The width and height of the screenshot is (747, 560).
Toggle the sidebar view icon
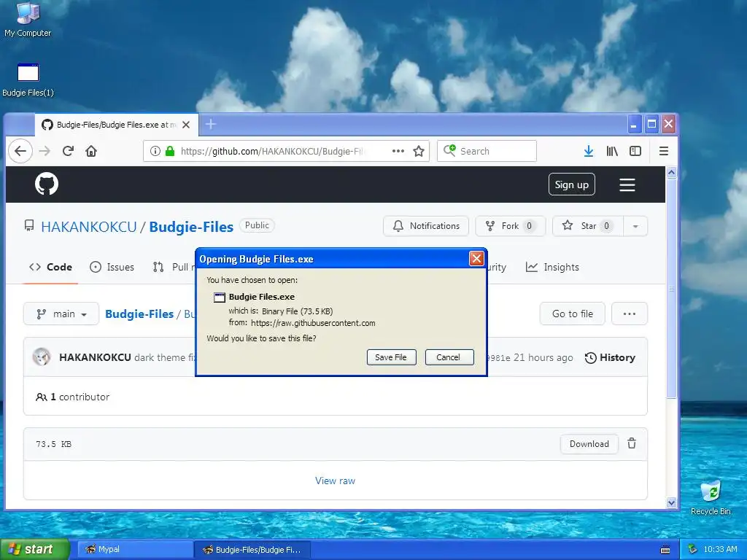click(x=635, y=152)
